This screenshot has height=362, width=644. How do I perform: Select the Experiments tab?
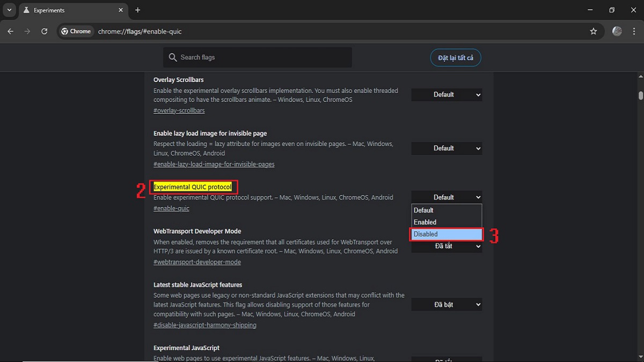73,10
